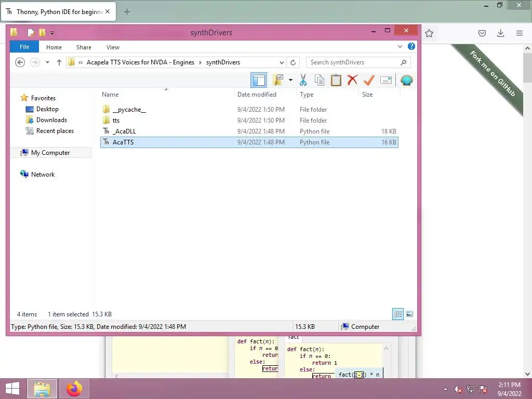Switch to large icons view
The image size is (532, 399).
[409, 314]
